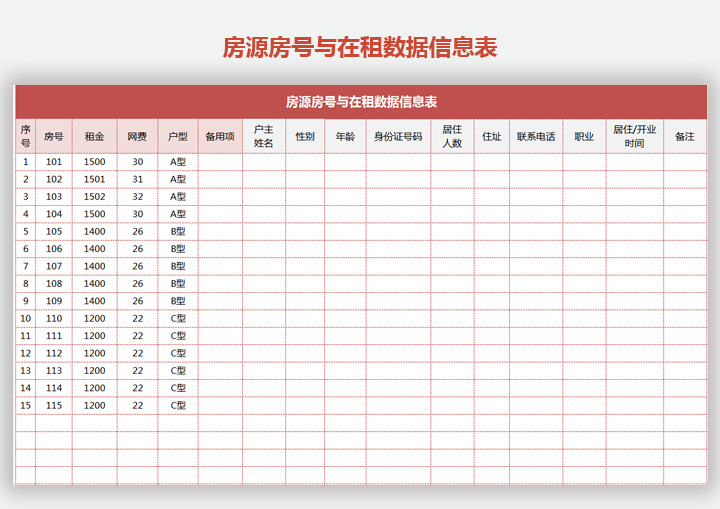
Task: Click the 租金 column header
Action: click(95, 136)
